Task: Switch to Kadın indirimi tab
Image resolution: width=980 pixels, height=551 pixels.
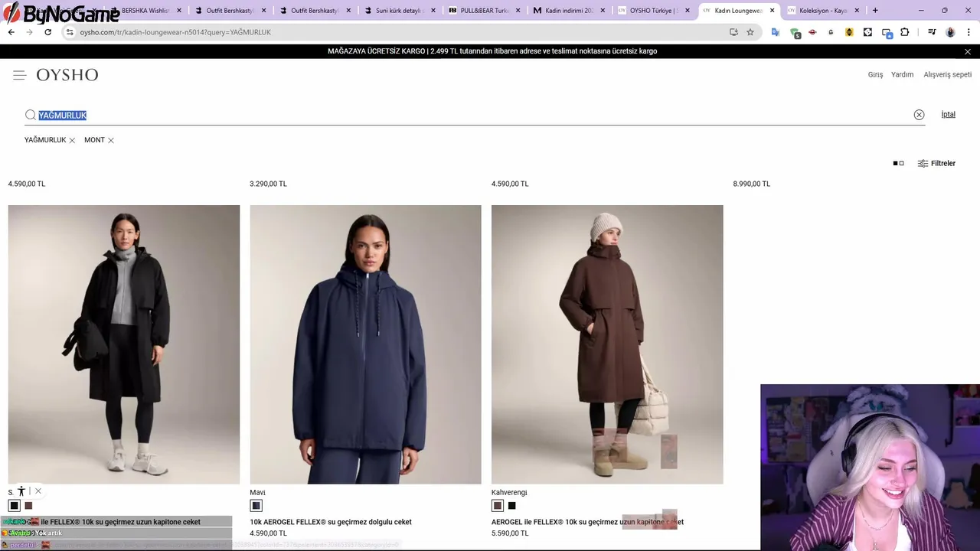Action: tap(568, 11)
